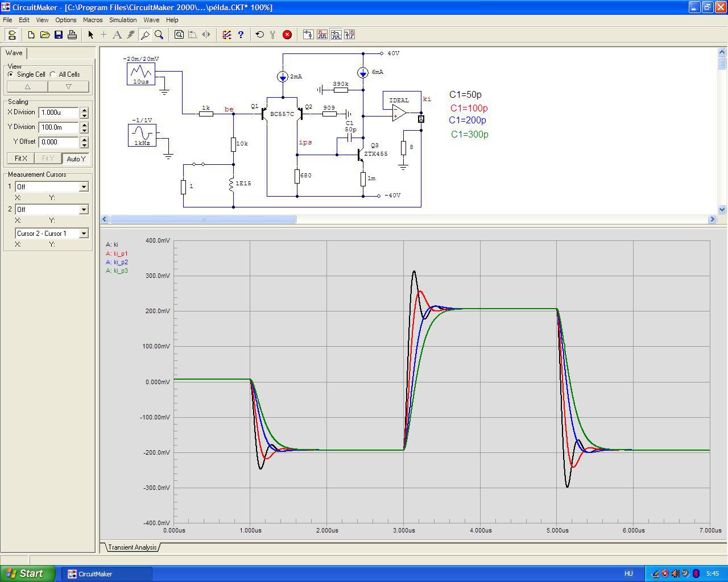Image resolution: width=728 pixels, height=582 pixels.
Task: Stop the simulation with the red button
Action: tap(287, 35)
